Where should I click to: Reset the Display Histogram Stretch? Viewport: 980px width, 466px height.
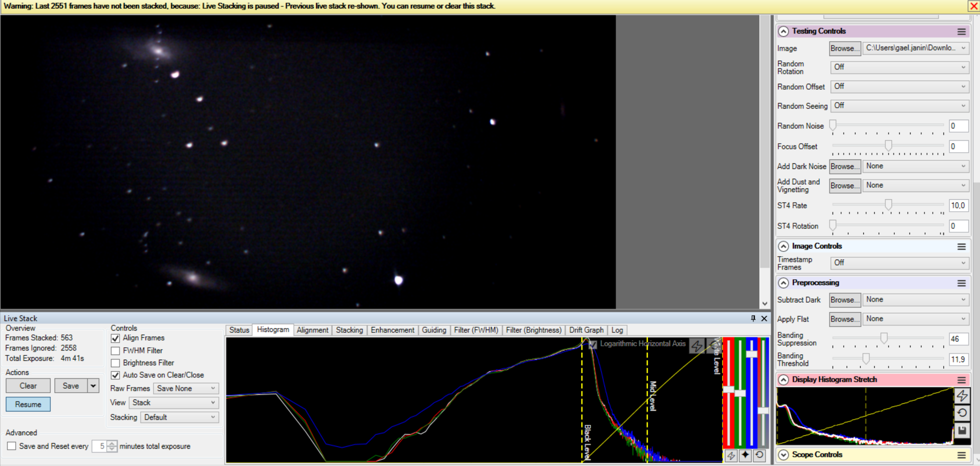click(x=962, y=413)
